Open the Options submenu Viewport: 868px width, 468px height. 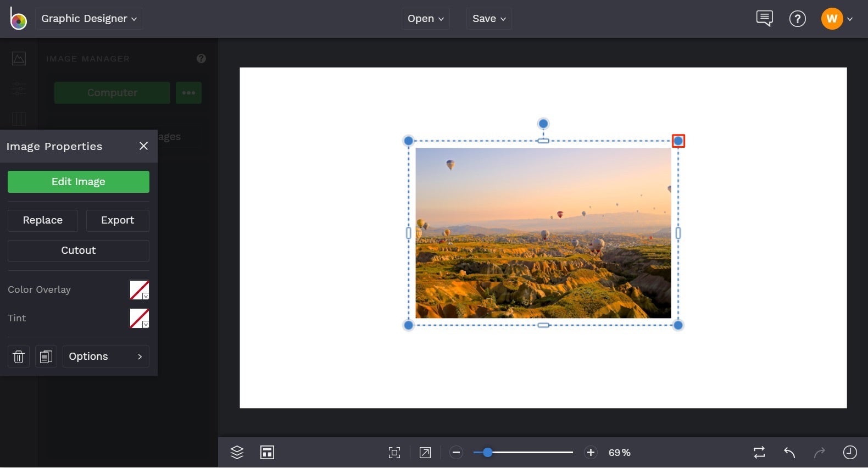click(105, 356)
